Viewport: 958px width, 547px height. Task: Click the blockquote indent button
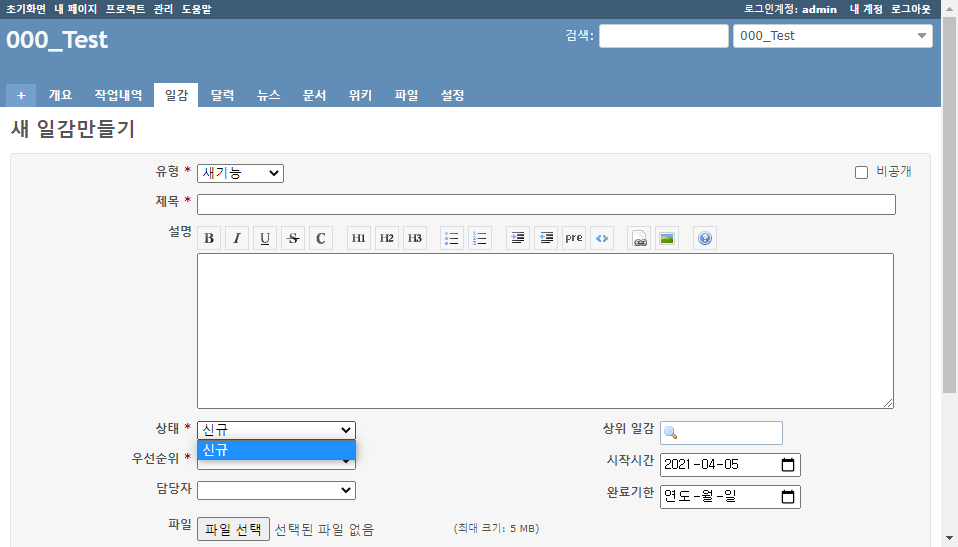[517, 238]
